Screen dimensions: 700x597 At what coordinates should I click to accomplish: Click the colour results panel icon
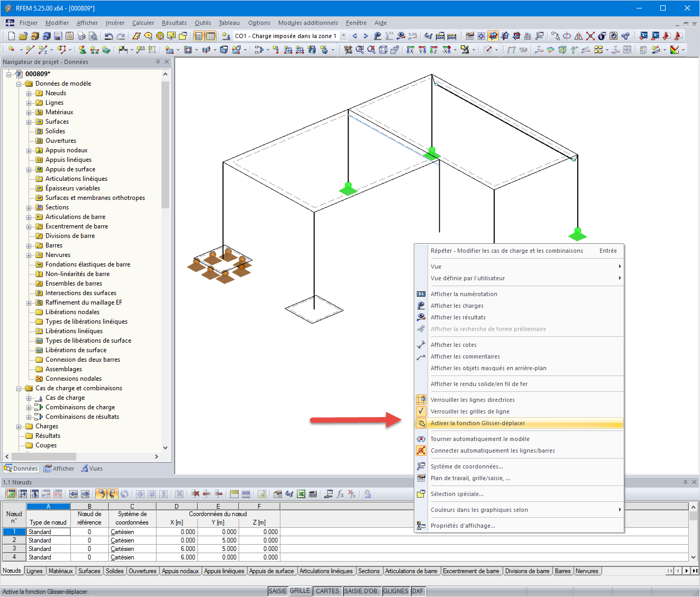[675, 50]
